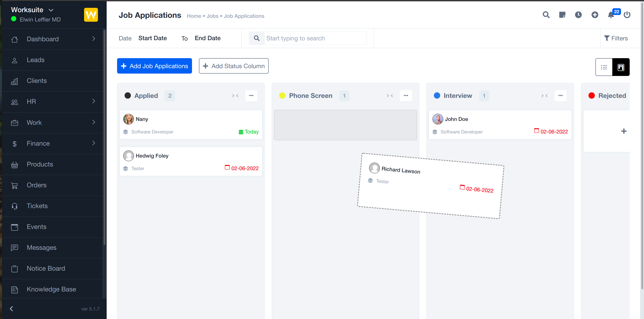Click Add Status Column button

233,66
